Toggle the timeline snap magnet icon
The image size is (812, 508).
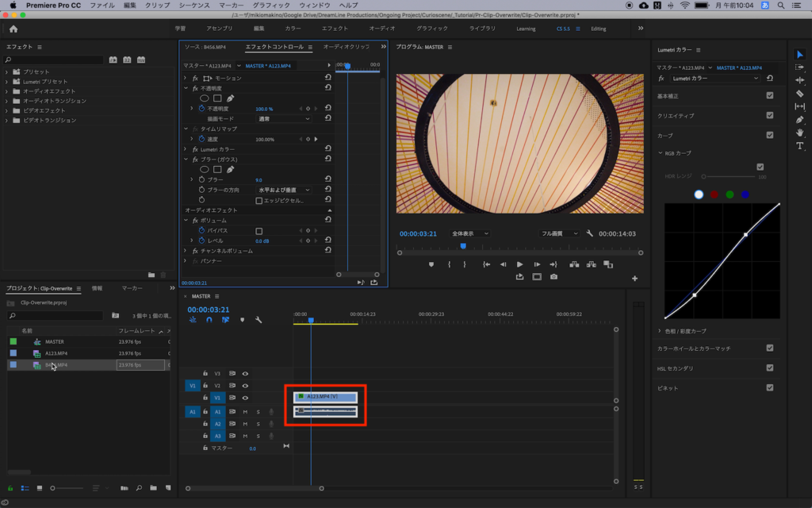[x=209, y=320]
